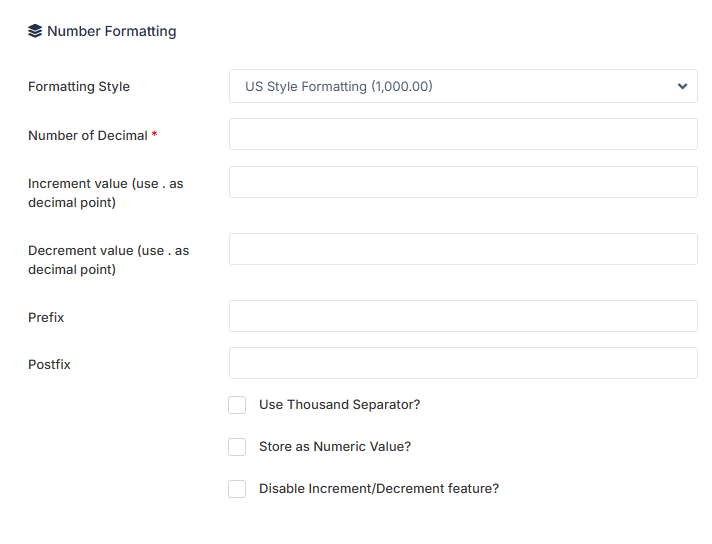Tick Disable Increment/Decrement feature checkbox
The image size is (712, 544).
coord(237,489)
